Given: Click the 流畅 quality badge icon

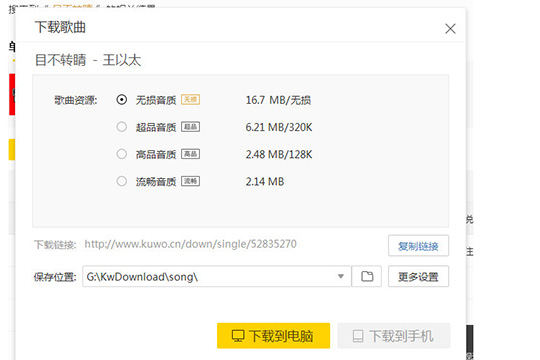Looking at the screenshot, I should coord(190,181).
